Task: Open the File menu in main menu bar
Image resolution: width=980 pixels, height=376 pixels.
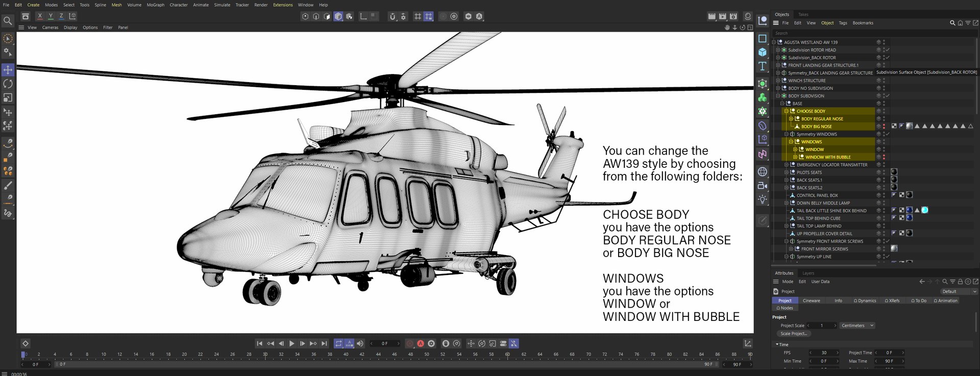Action: pyautogui.click(x=6, y=5)
